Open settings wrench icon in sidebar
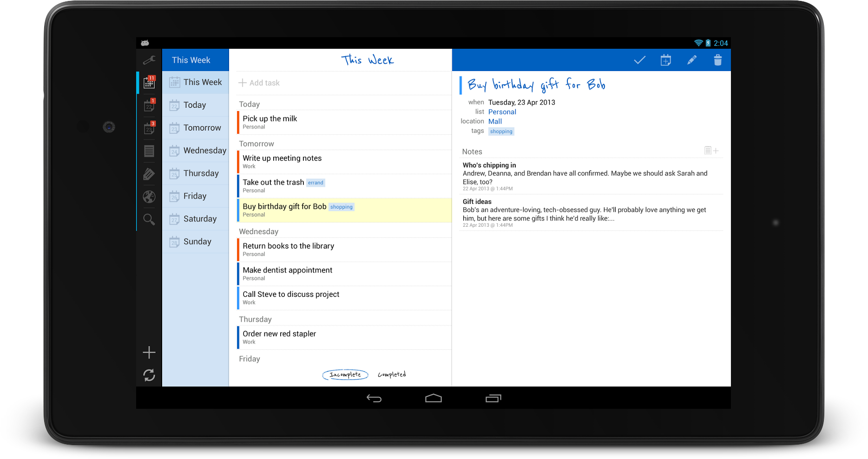This screenshot has height=459, width=868. click(149, 60)
